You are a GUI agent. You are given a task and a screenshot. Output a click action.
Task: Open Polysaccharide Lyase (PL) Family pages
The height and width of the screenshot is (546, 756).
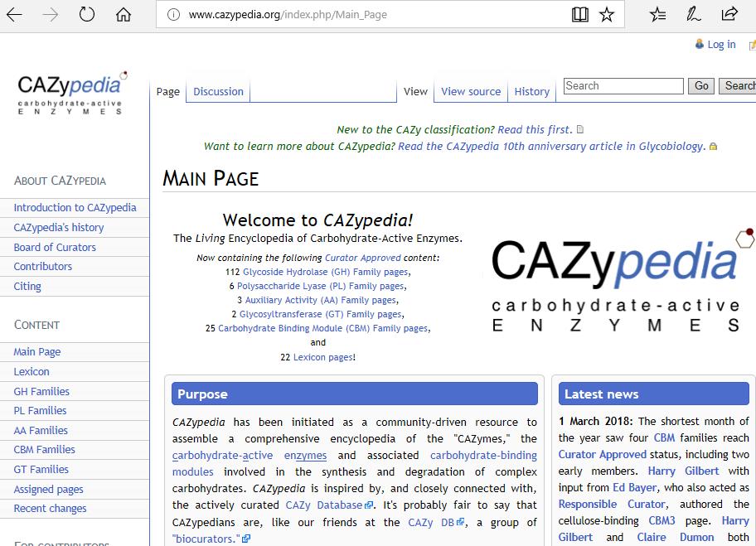coord(321,286)
